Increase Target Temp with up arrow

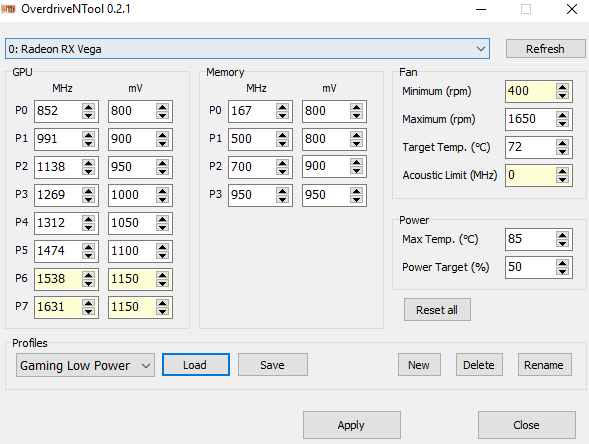click(563, 143)
